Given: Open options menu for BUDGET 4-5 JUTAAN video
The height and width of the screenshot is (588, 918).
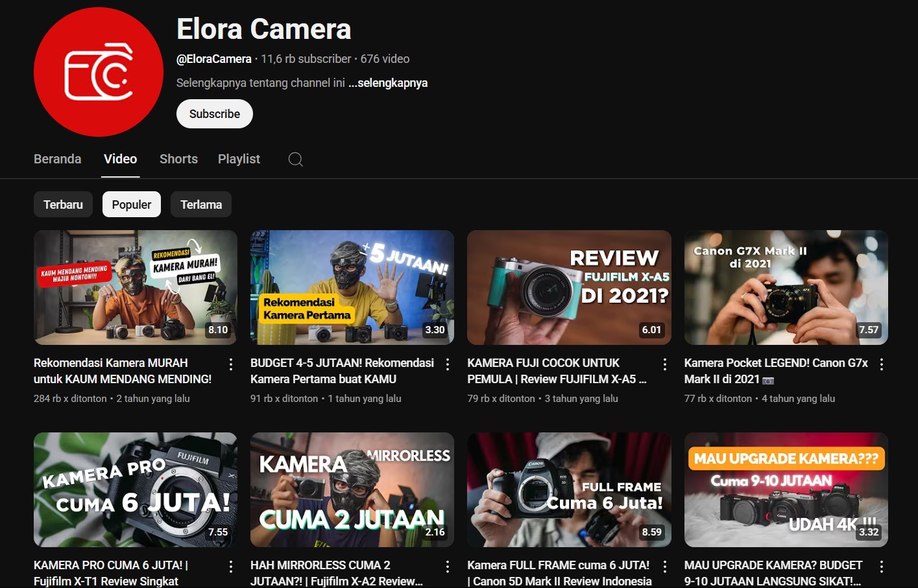Looking at the screenshot, I should coord(448,364).
